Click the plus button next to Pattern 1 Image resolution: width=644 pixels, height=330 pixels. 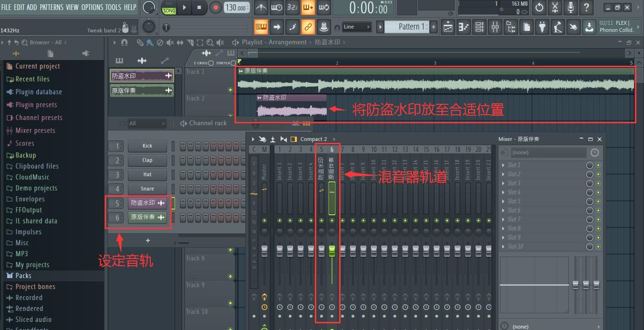pos(433,27)
